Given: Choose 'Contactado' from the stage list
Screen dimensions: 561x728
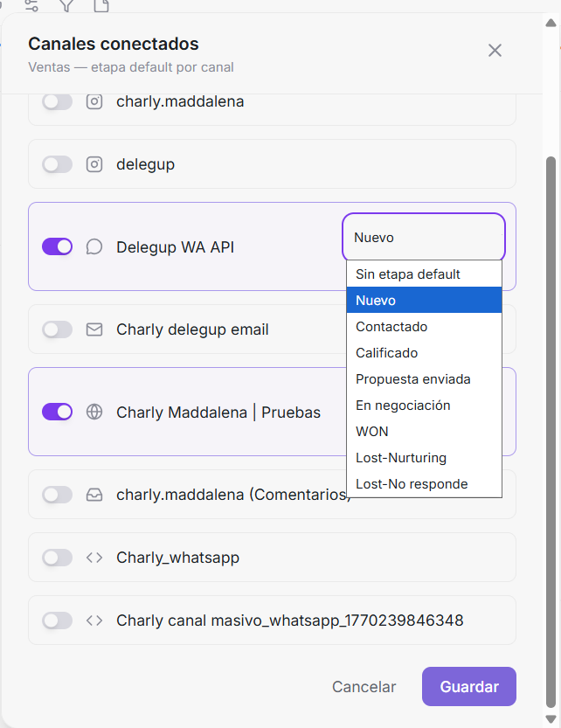Looking at the screenshot, I should [x=424, y=326].
